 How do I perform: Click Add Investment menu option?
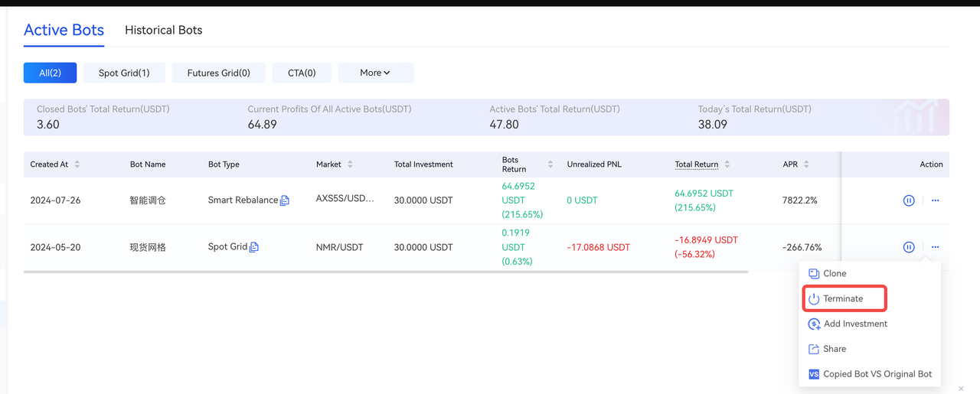855,324
